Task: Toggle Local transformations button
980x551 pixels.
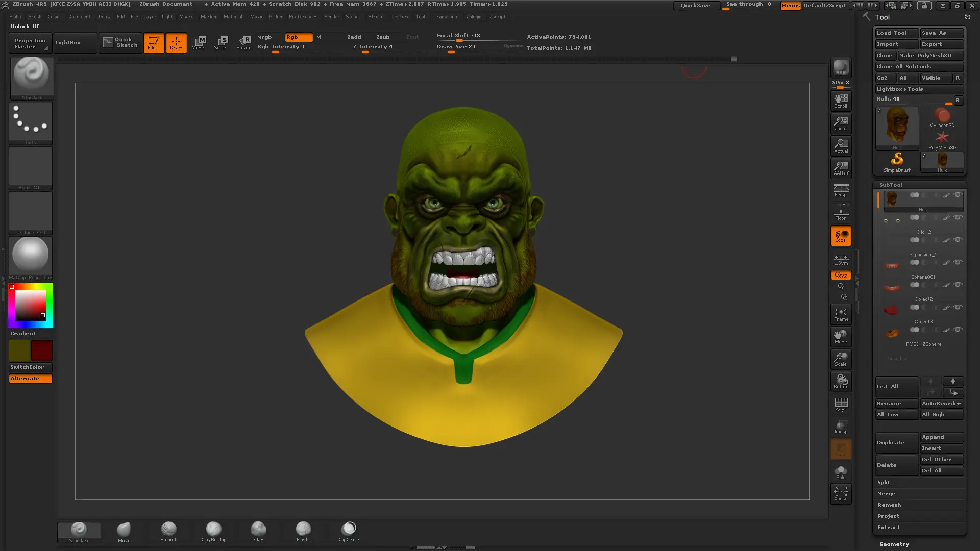Action: click(841, 235)
